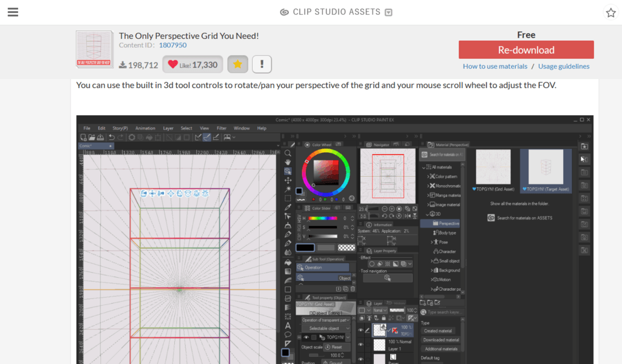Collapse the All materials tree node
The image size is (622, 364).
pos(424,167)
